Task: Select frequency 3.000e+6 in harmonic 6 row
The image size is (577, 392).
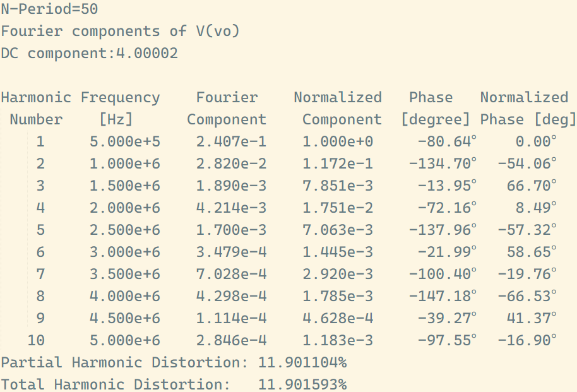Action: [125, 252]
